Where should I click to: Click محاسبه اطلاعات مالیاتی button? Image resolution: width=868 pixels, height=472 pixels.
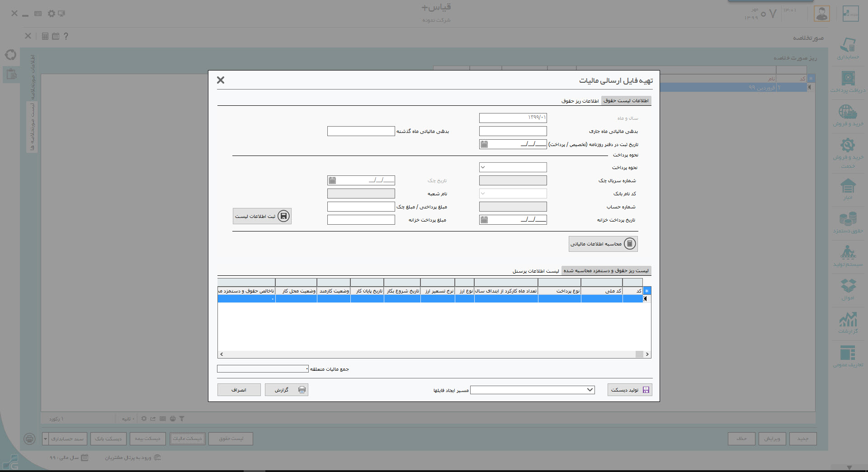click(x=603, y=244)
